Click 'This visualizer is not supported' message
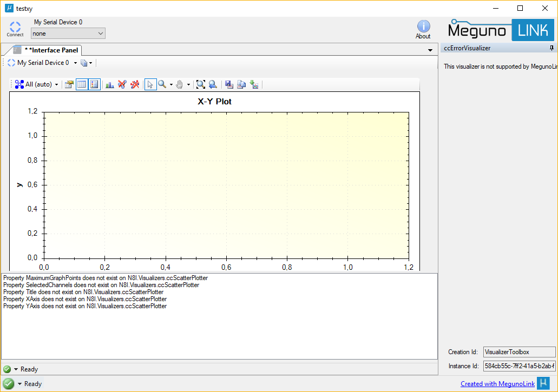The height and width of the screenshot is (392, 558). (x=500, y=67)
